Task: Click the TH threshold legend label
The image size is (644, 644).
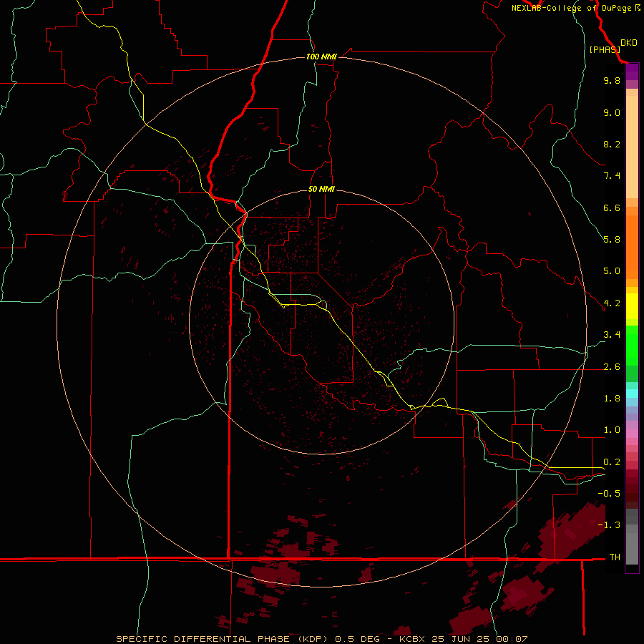Action: tap(615, 557)
